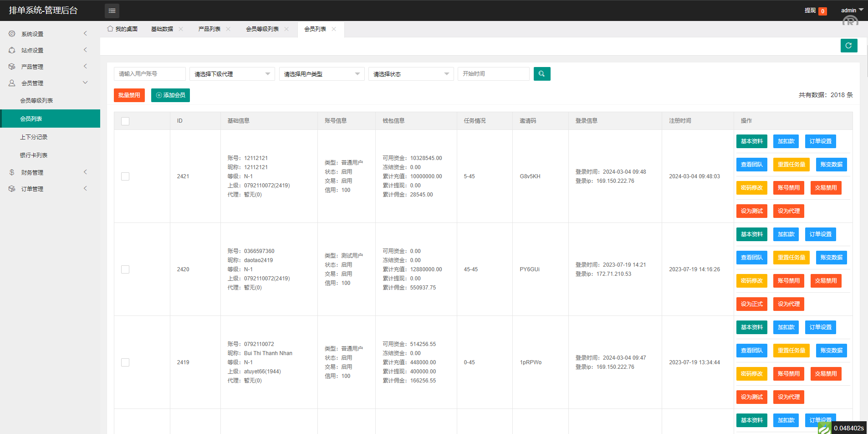Screen dimensions: 868x434
Task: Click the green refresh icon button
Action: [848, 46]
